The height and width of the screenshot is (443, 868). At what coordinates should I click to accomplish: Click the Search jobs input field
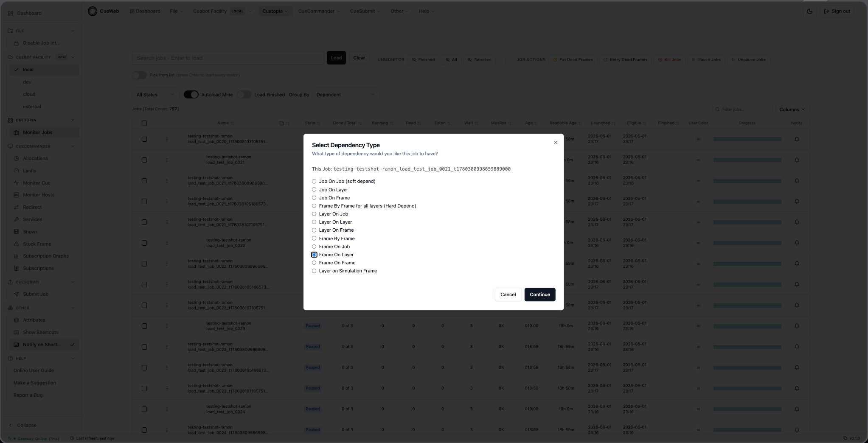click(x=228, y=58)
